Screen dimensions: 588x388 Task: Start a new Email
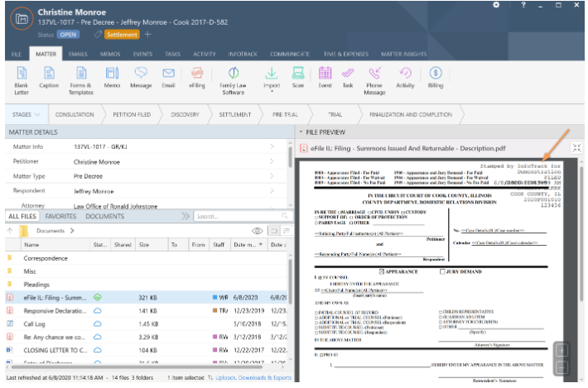(168, 78)
